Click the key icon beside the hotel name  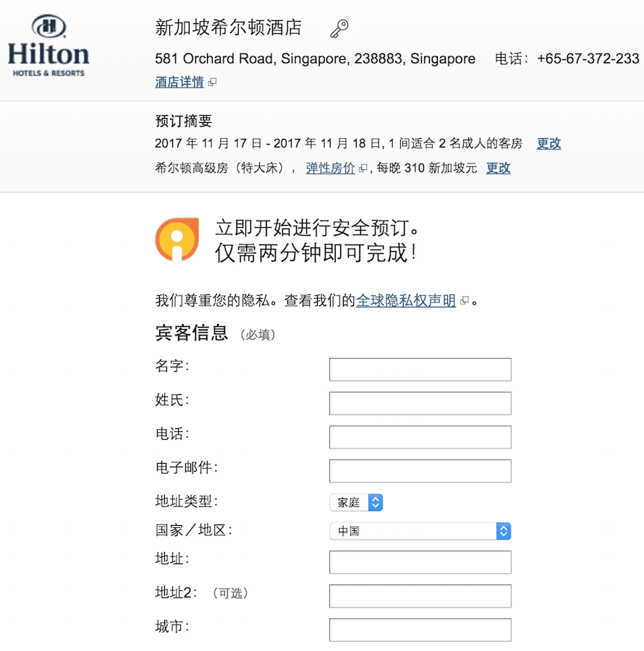click(x=339, y=29)
